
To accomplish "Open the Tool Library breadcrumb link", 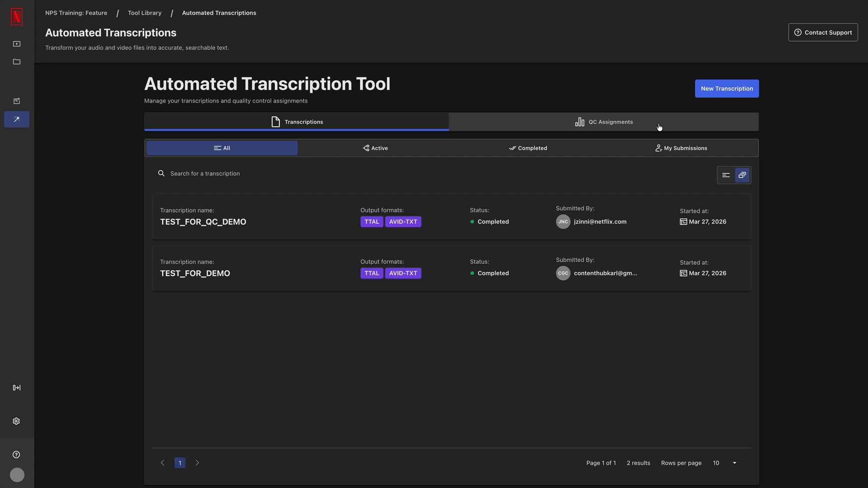I will click(x=145, y=13).
